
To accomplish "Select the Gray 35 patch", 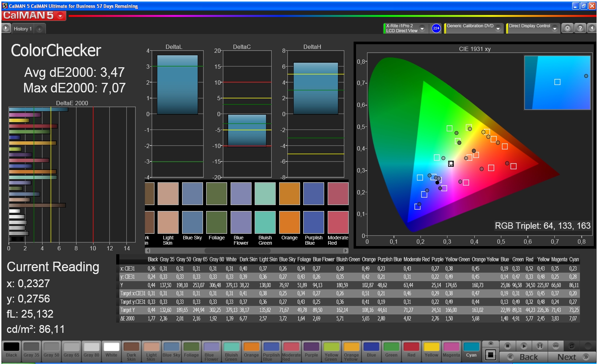I will click(x=32, y=351).
